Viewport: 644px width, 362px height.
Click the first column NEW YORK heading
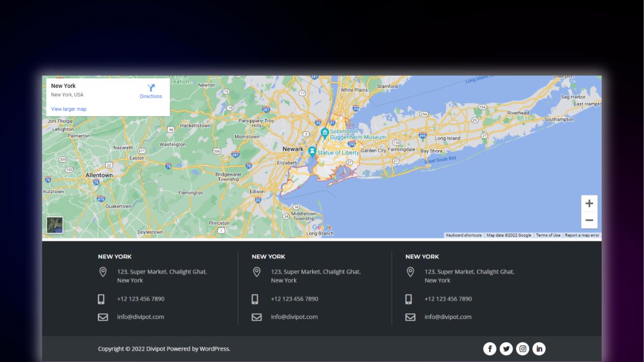(x=115, y=256)
